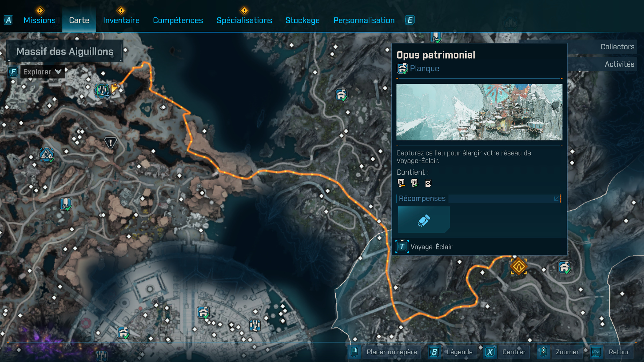This screenshot has width=644, height=362.
Task: Open the Explorer dropdown
Action: tap(43, 72)
